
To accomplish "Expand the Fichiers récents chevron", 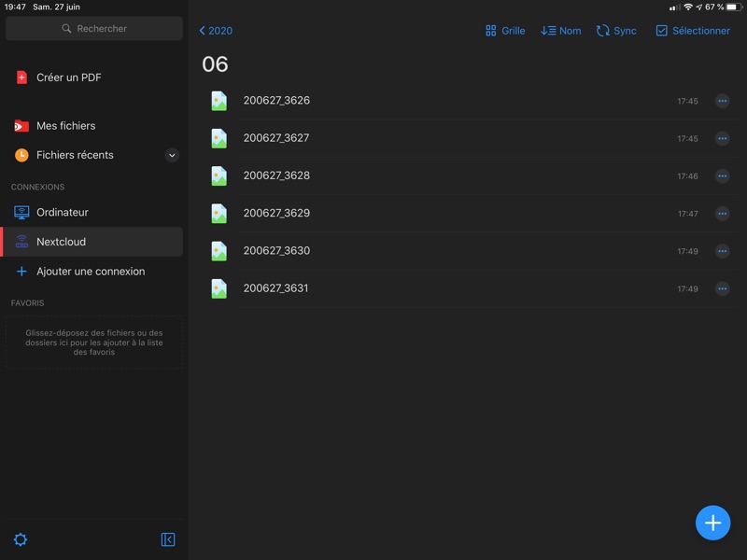I will (172, 156).
